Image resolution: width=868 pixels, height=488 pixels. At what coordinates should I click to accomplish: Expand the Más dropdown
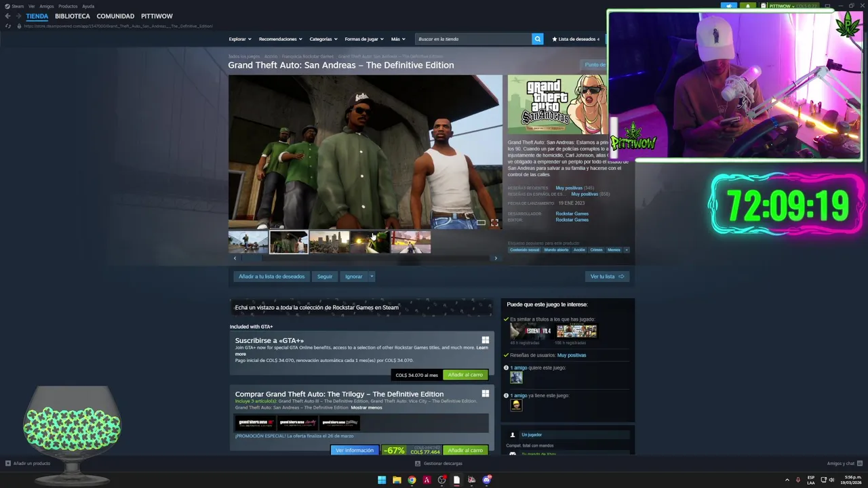(x=397, y=39)
